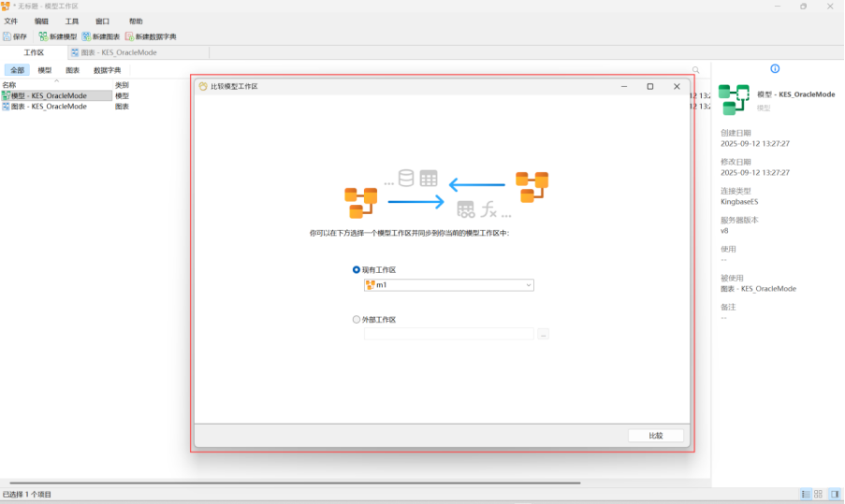This screenshot has width=845, height=504.
Task: Toggle the info pane icon in status bar
Action: (834, 494)
